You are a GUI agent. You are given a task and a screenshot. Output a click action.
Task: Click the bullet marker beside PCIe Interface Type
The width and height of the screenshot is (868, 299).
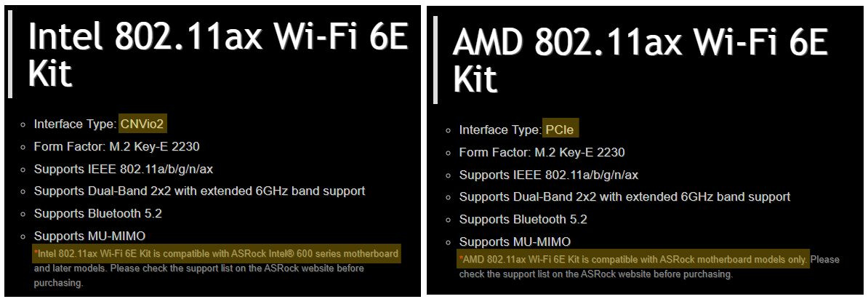tap(449, 130)
